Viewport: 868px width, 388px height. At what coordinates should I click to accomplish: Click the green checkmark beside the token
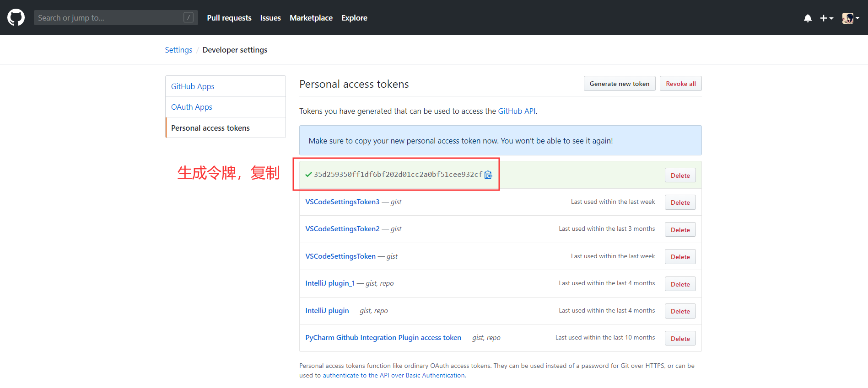pyautogui.click(x=308, y=175)
